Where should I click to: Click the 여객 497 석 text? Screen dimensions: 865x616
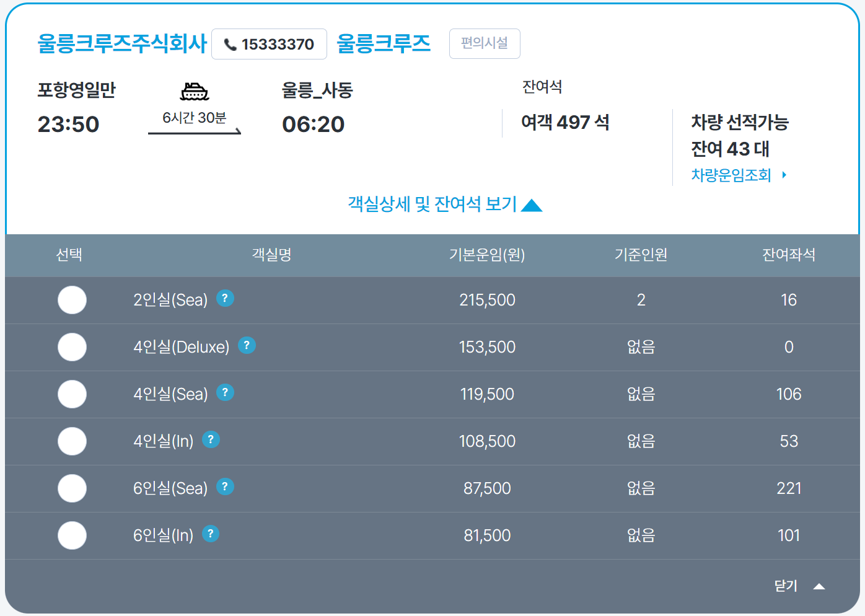(x=565, y=122)
